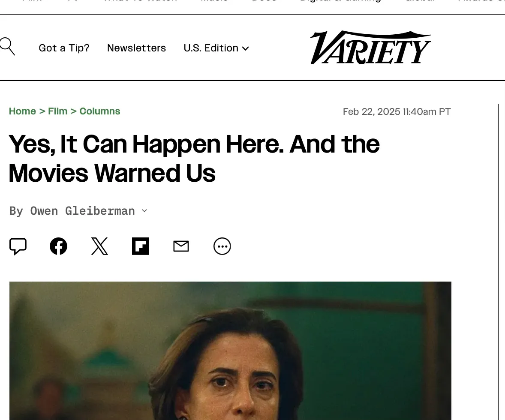This screenshot has height=420, width=505.
Task: Go to homepage via Variety logo
Action: (x=370, y=47)
